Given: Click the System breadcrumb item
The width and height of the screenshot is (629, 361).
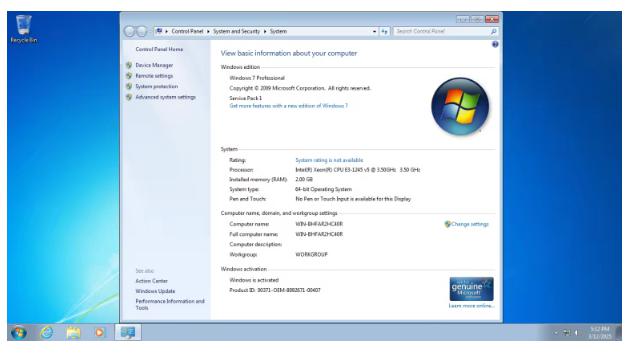Looking at the screenshot, I should pyautogui.click(x=278, y=31).
